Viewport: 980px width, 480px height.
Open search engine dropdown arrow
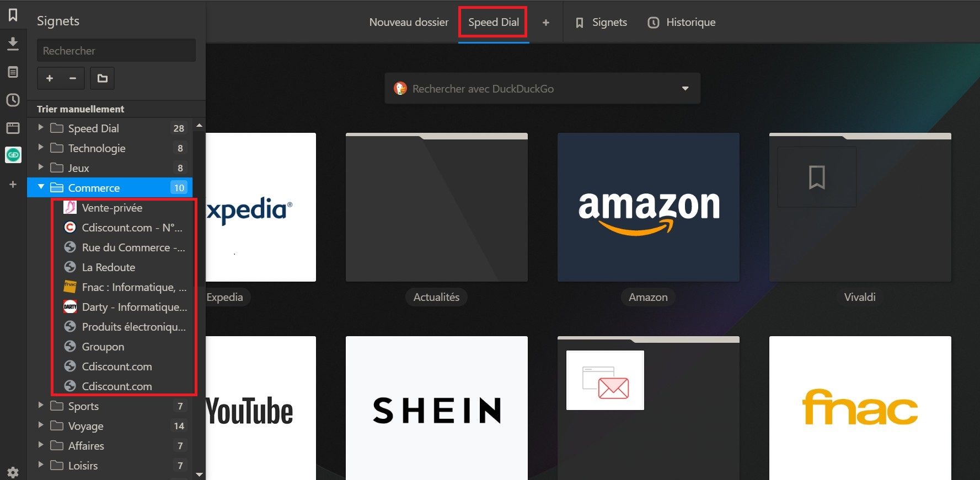pyautogui.click(x=685, y=88)
